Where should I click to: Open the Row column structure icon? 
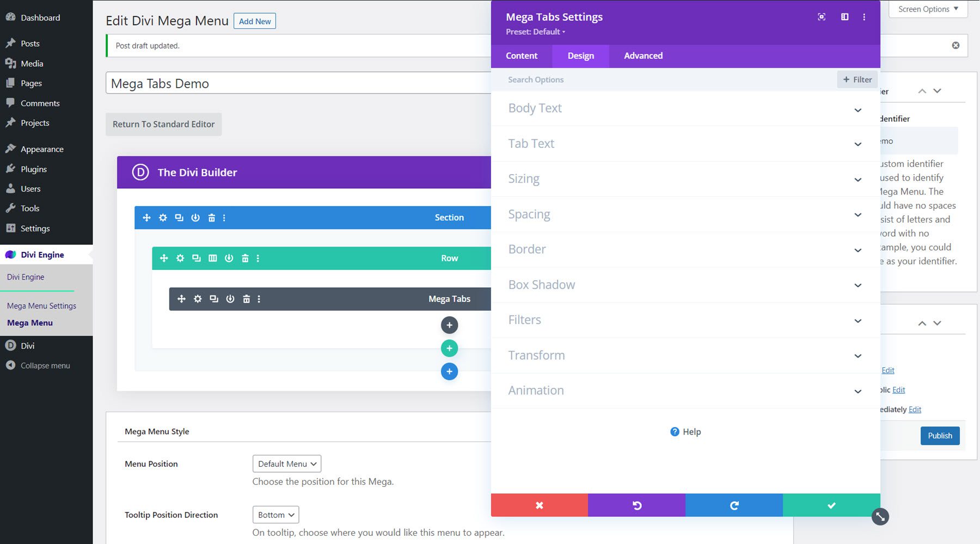click(213, 258)
